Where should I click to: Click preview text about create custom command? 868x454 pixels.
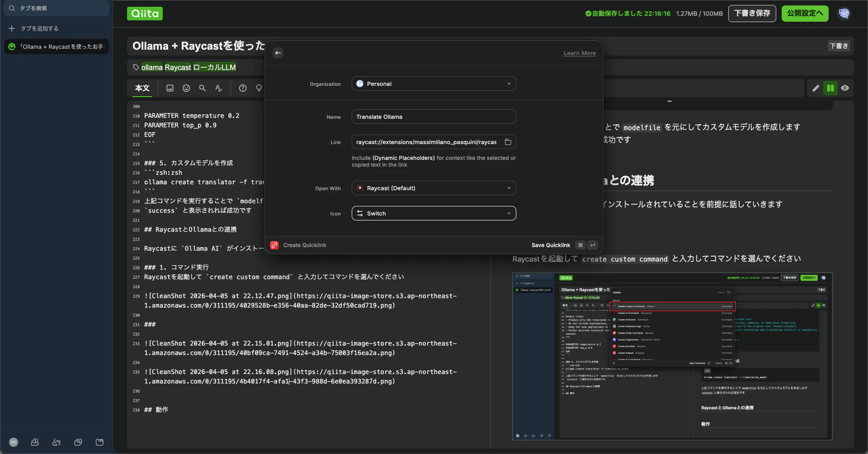656,259
